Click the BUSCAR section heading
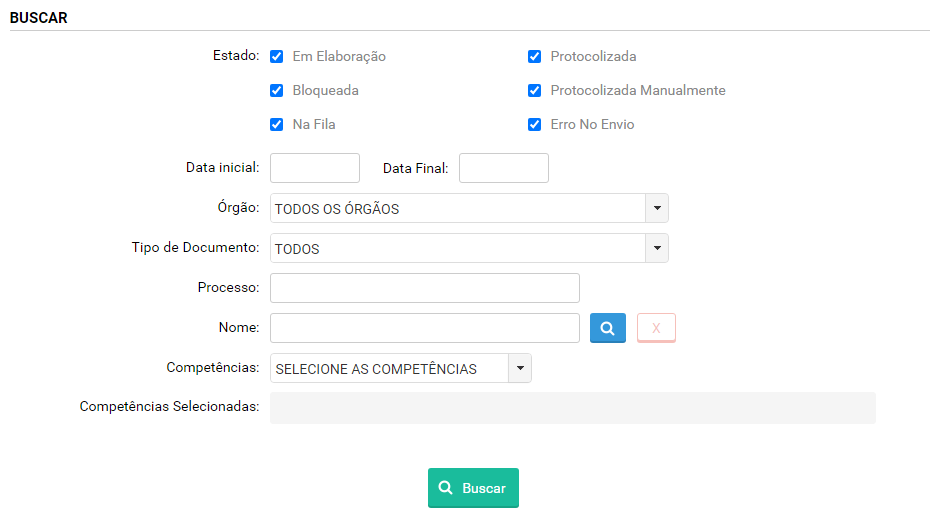The image size is (938, 519). pos(39,18)
